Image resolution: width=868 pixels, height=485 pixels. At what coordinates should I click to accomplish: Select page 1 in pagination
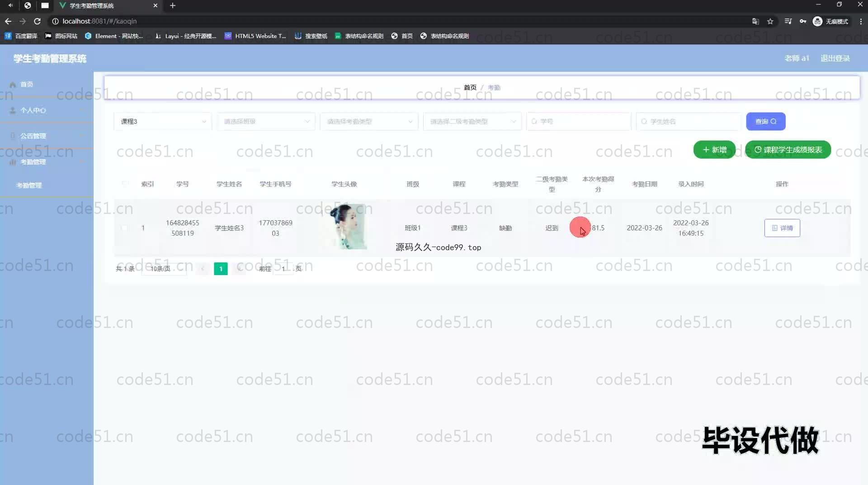tap(221, 269)
